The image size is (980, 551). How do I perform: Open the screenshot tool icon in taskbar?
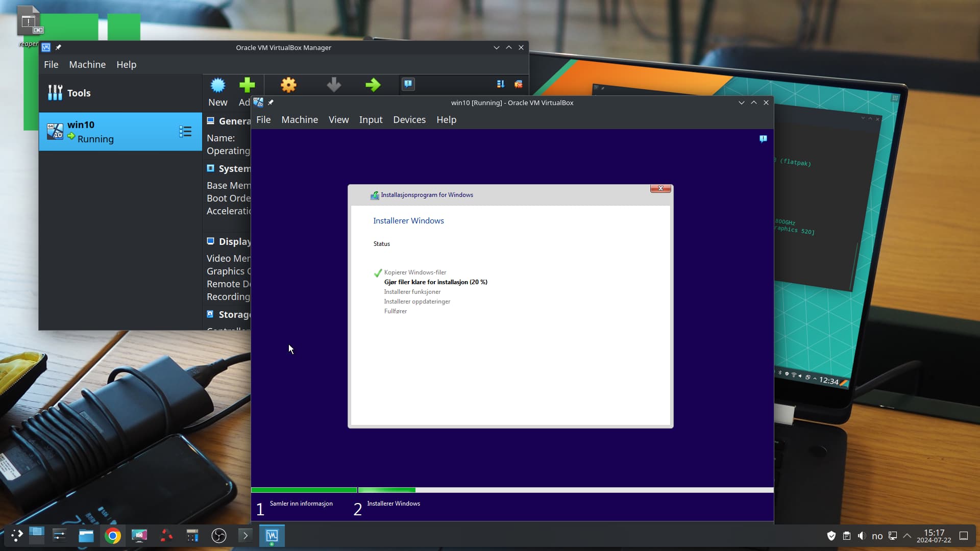tap(139, 536)
